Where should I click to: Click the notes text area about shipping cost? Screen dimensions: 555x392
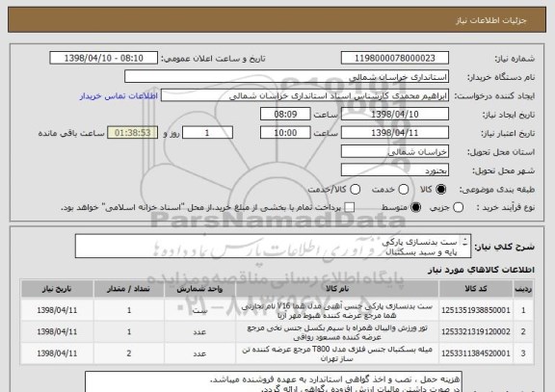[274, 381]
